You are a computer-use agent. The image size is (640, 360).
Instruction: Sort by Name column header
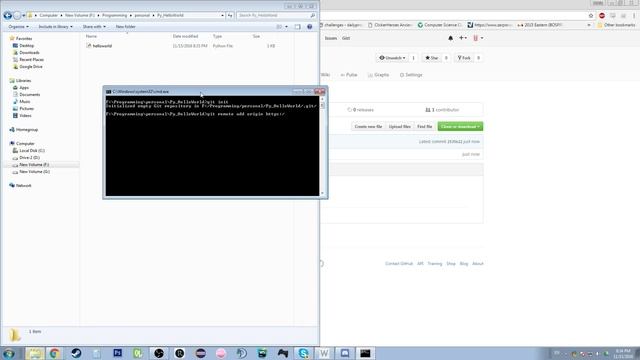click(x=91, y=36)
